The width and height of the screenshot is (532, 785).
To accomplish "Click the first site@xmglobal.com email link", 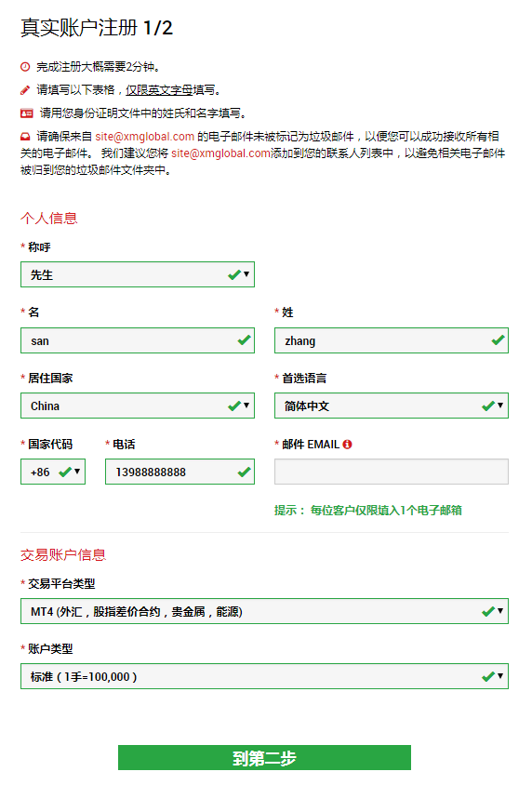I will (x=145, y=136).
